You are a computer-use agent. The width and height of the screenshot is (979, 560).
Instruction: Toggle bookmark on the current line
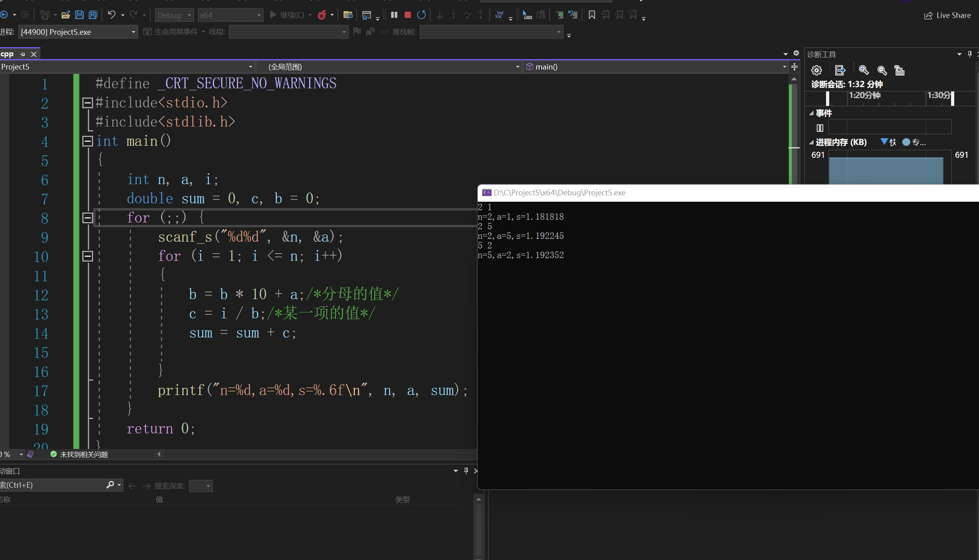[x=592, y=15]
